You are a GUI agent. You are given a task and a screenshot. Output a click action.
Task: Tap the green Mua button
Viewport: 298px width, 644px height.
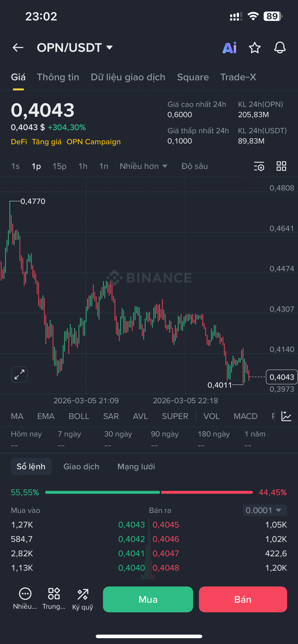[x=148, y=599]
